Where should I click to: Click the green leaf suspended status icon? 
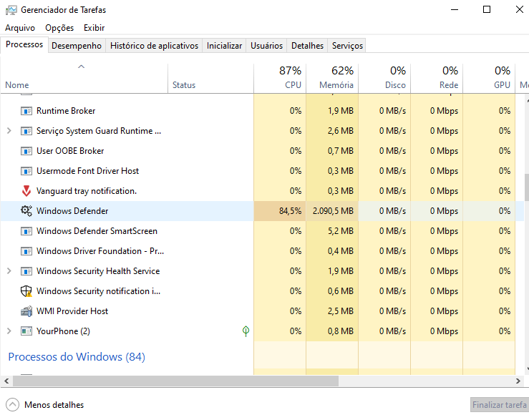tap(246, 331)
